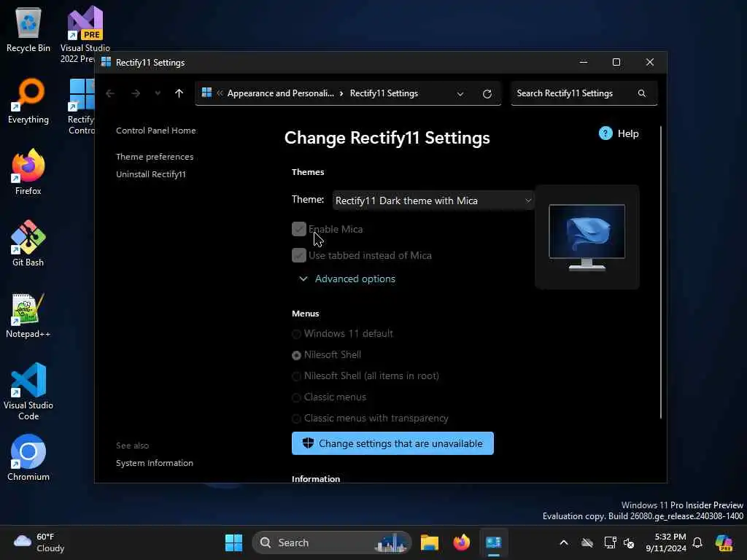The image size is (747, 560).
Task: Launch Visual Studio Code from the desktop
Action: click(28, 392)
